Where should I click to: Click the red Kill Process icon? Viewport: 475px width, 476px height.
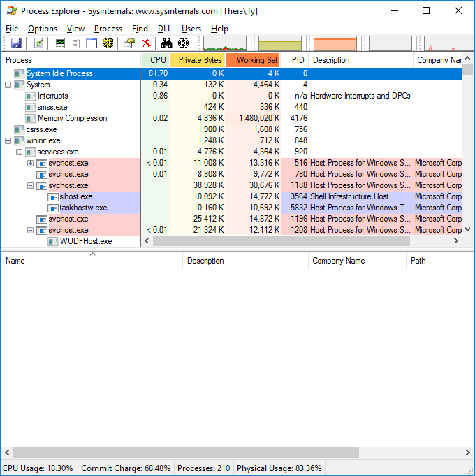pyautogui.click(x=147, y=43)
